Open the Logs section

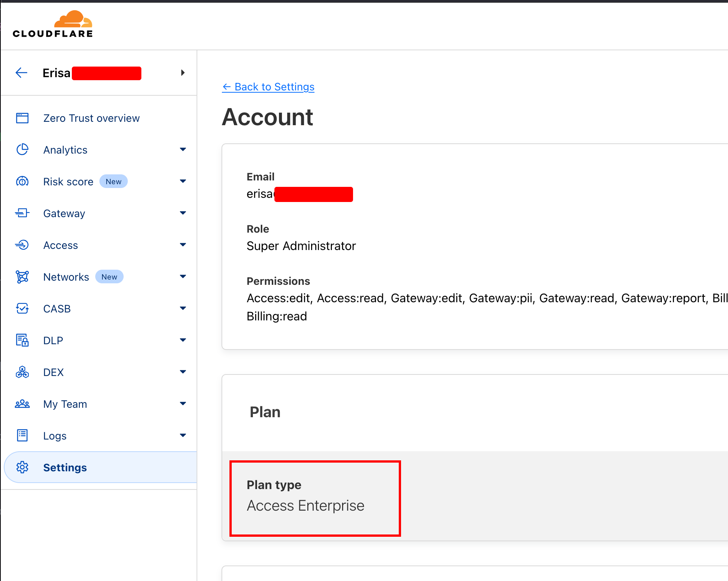point(54,435)
